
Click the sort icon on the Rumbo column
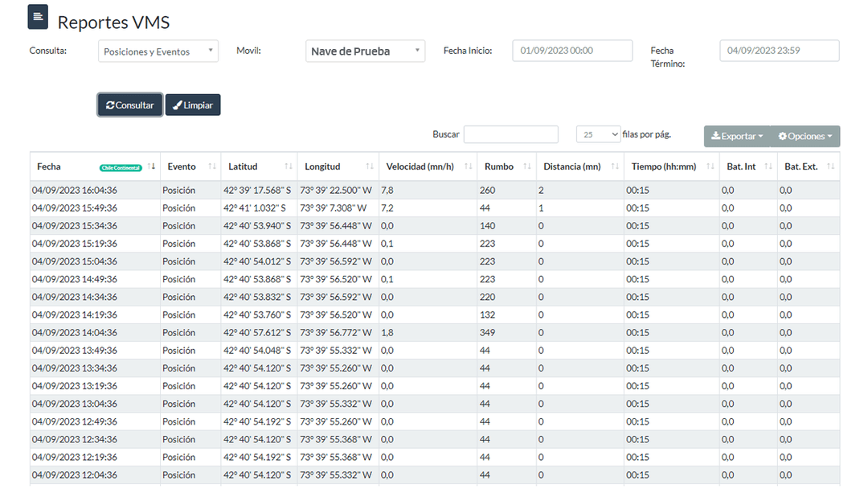(x=526, y=166)
